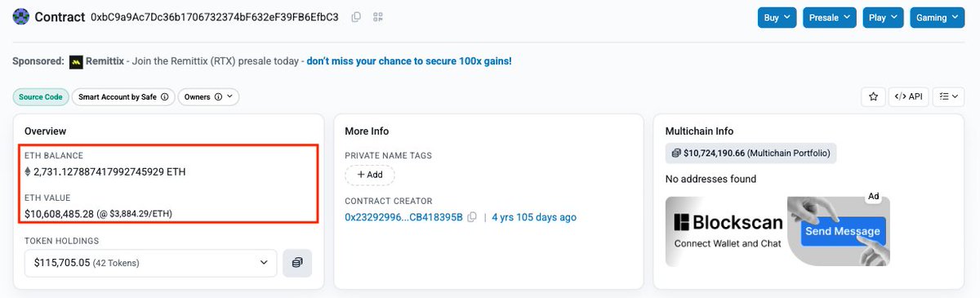The height and width of the screenshot is (298, 980).
Task: Click the contract blockie avatar icon
Action: pyautogui.click(x=21, y=16)
